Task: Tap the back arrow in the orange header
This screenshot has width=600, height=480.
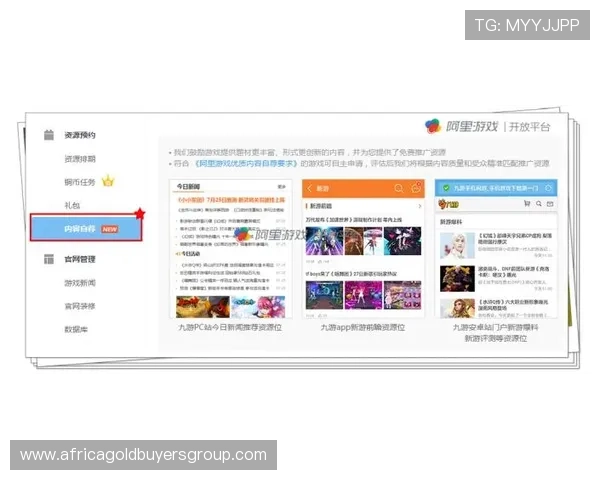Action: pyautogui.click(x=309, y=188)
